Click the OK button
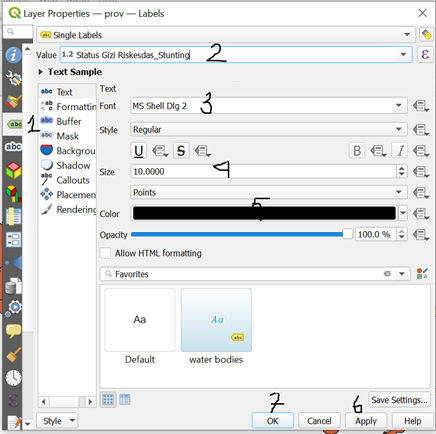 pyautogui.click(x=273, y=421)
